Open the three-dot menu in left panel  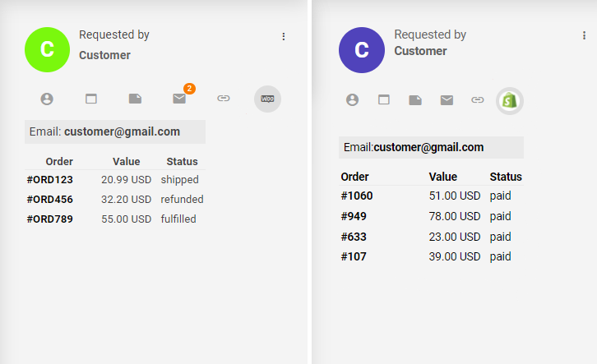[x=284, y=36]
